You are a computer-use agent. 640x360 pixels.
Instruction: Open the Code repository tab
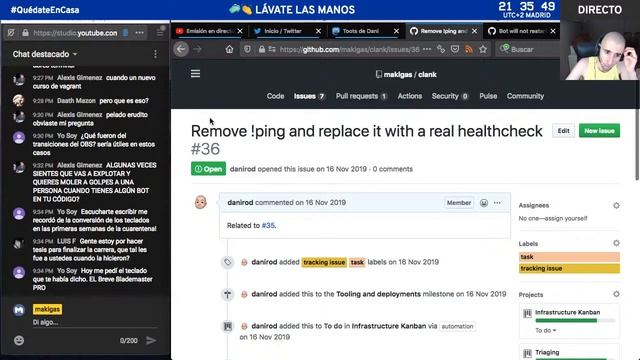[x=275, y=96]
